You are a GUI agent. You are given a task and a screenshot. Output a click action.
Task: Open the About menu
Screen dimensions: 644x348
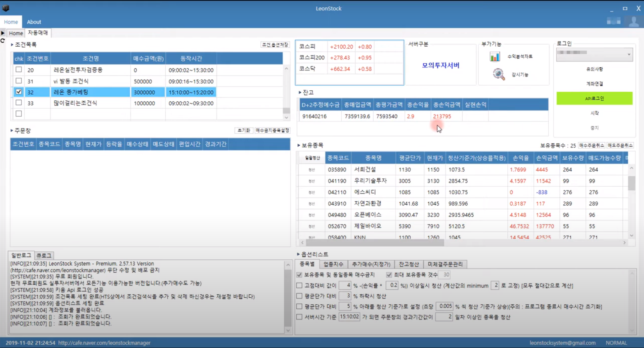click(x=34, y=22)
